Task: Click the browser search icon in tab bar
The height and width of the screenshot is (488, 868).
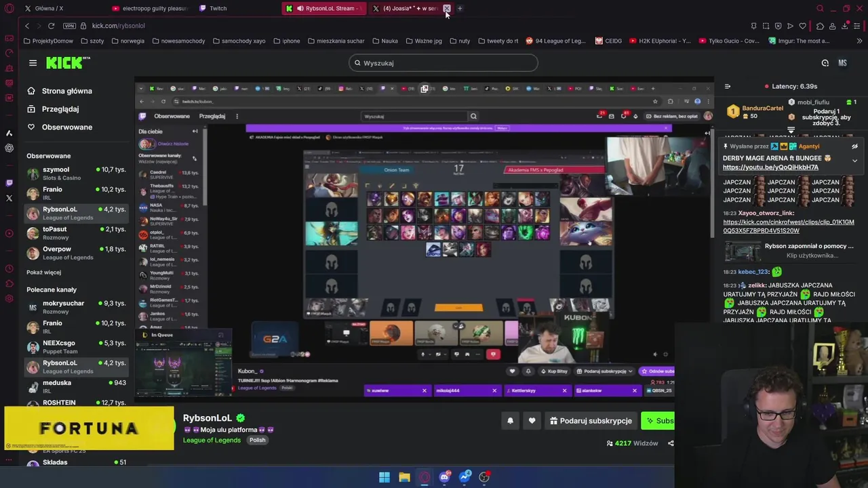Action: coord(820,9)
